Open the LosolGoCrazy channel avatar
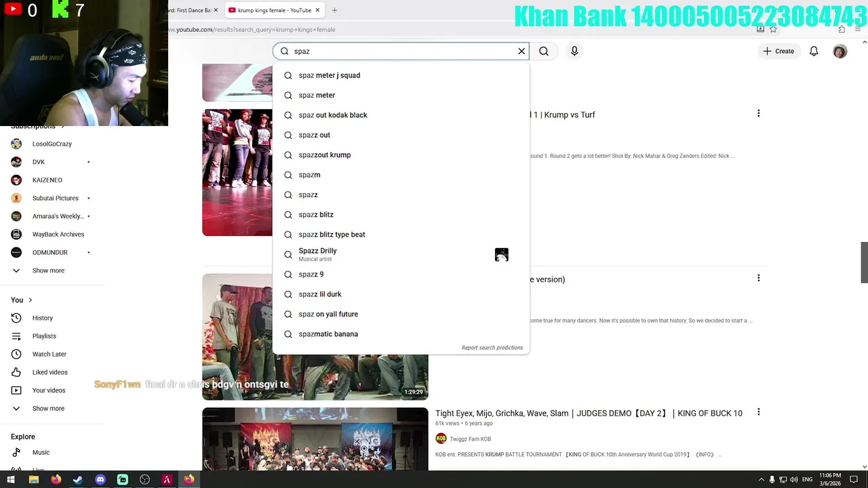The width and height of the screenshot is (868, 488). tap(16, 144)
